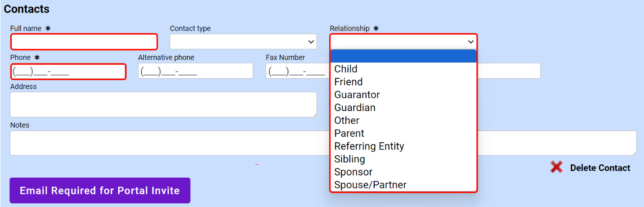Choose Other as relationship
The image size is (644, 207).
[x=347, y=121]
